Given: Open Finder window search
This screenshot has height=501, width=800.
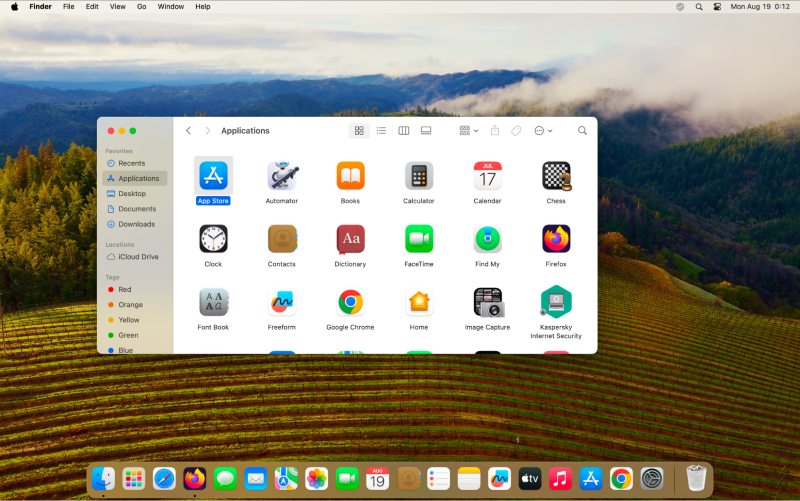Looking at the screenshot, I should pos(582,131).
